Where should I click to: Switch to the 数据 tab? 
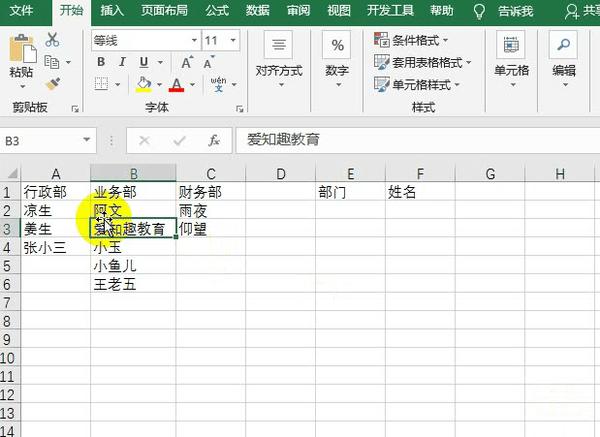tap(258, 11)
